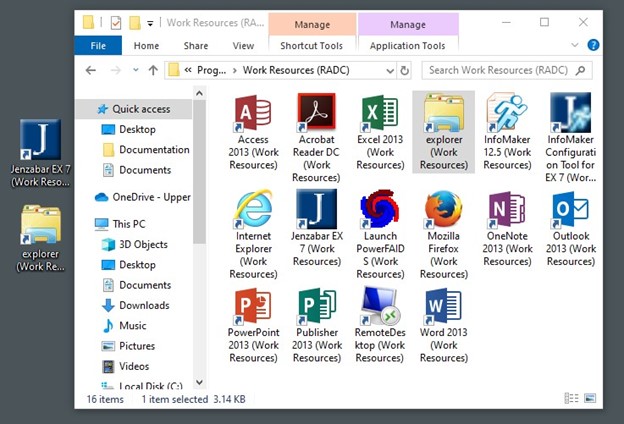Click the Properties quick access toolbar icon
Viewport: 624px width, 424px height.
(x=116, y=23)
